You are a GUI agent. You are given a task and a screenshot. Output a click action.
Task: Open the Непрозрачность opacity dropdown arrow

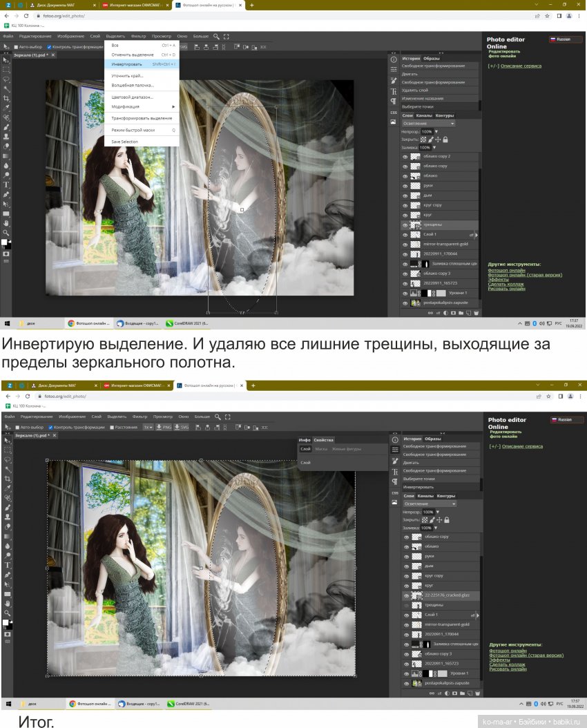[436, 131]
